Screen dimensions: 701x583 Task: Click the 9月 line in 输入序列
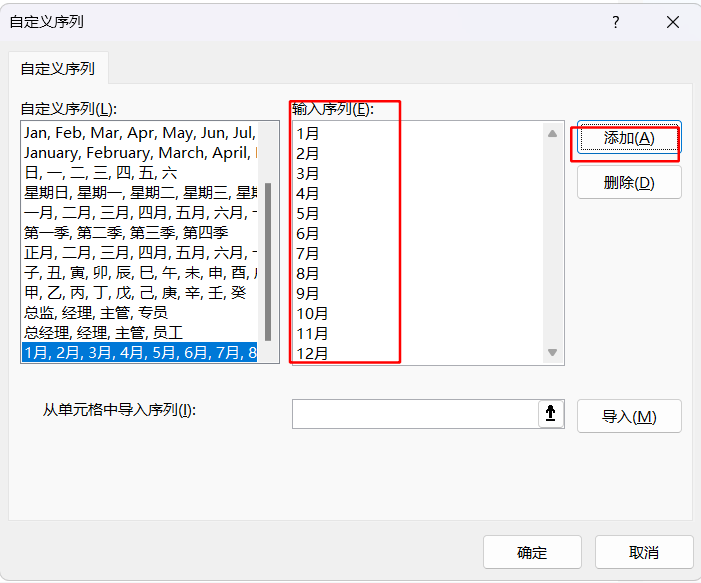tap(308, 293)
